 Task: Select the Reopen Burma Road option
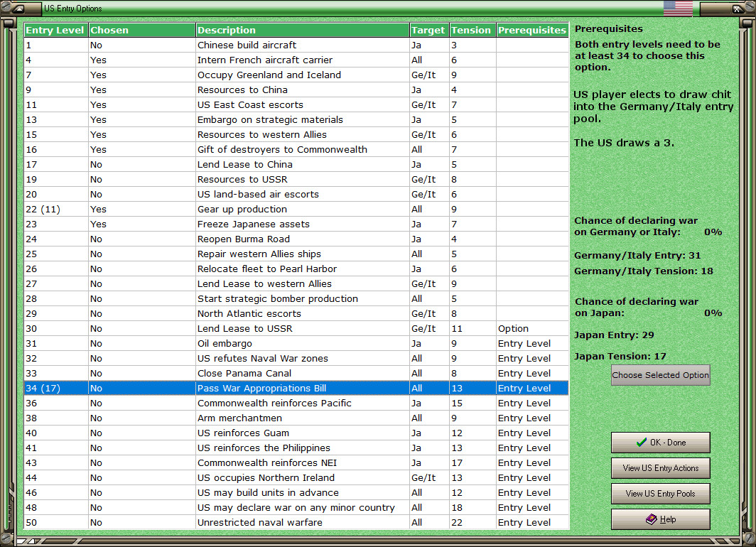click(x=296, y=239)
